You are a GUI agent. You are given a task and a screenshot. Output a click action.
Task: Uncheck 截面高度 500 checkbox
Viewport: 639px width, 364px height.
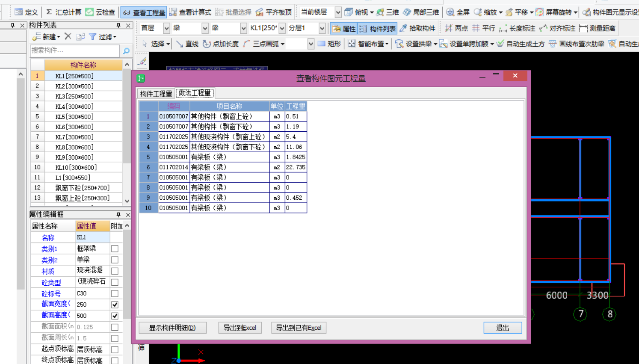(x=115, y=316)
